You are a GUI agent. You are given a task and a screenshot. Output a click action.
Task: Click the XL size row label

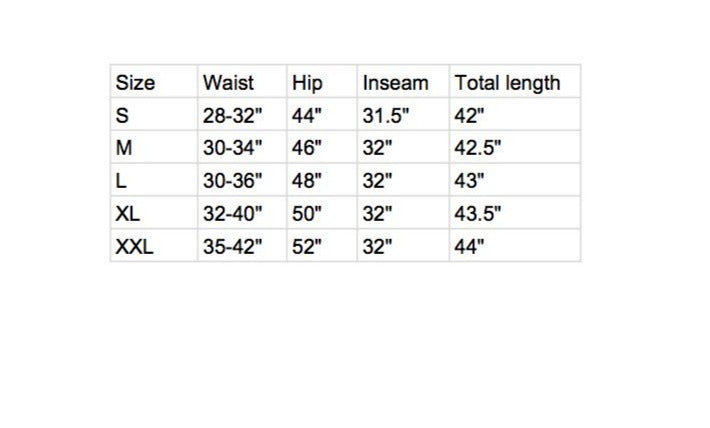[x=127, y=214]
